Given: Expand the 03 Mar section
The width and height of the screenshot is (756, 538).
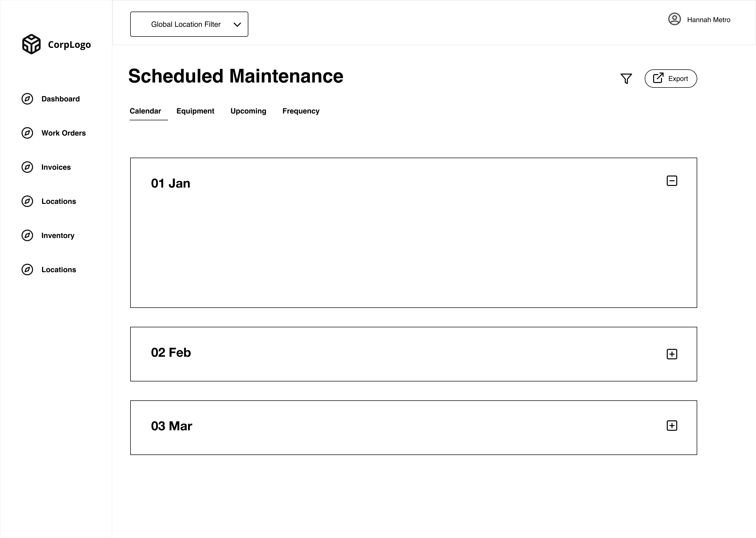Looking at the screenshot, I should (671, 426).
